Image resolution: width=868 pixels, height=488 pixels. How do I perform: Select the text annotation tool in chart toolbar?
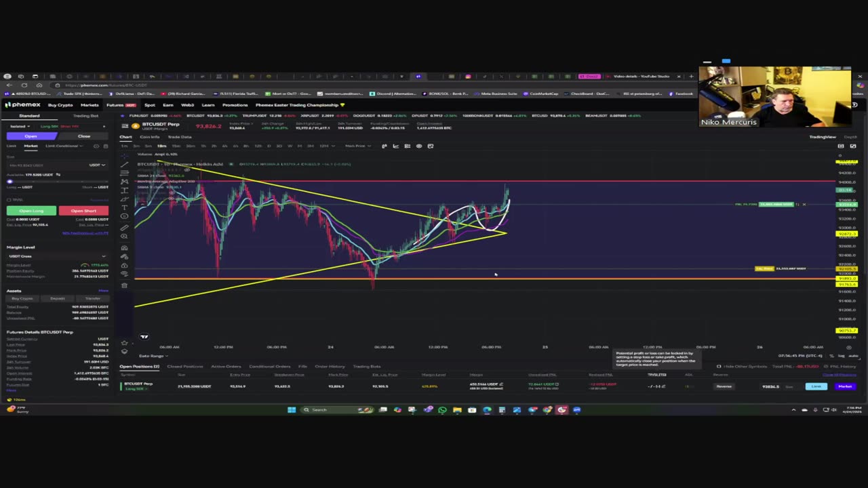(x=124, y=207)
